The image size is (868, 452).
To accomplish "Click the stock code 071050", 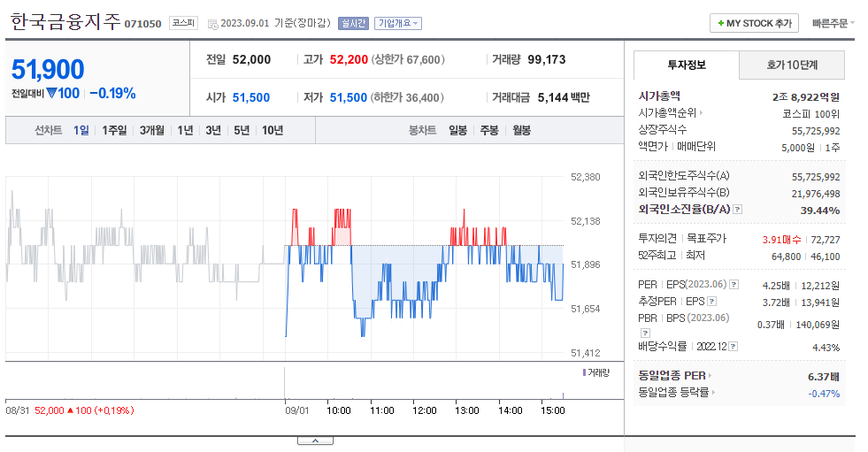I will (x=142, y=24).
